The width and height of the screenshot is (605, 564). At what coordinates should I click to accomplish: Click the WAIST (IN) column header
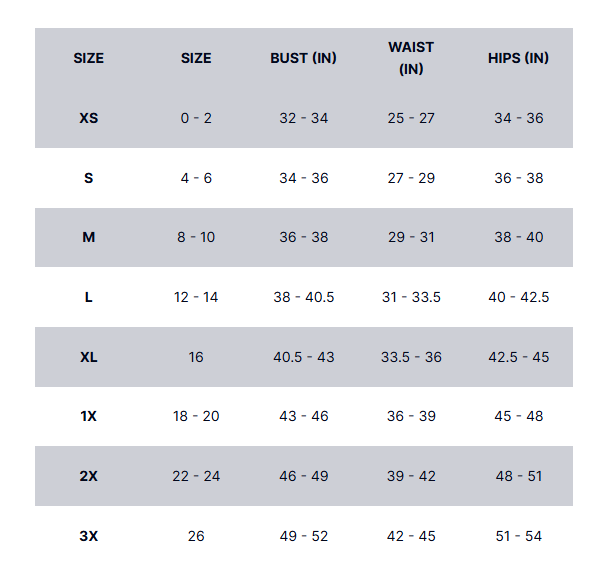[411, 58]
